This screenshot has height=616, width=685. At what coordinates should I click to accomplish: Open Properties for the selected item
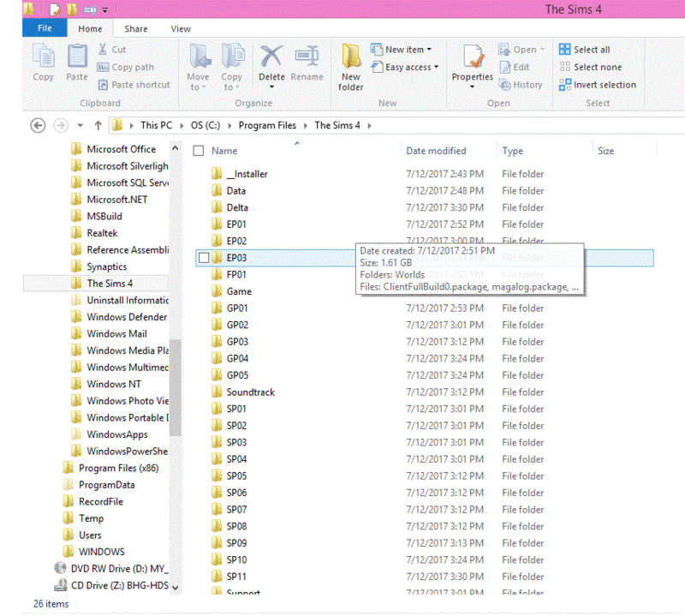point(473,63)
